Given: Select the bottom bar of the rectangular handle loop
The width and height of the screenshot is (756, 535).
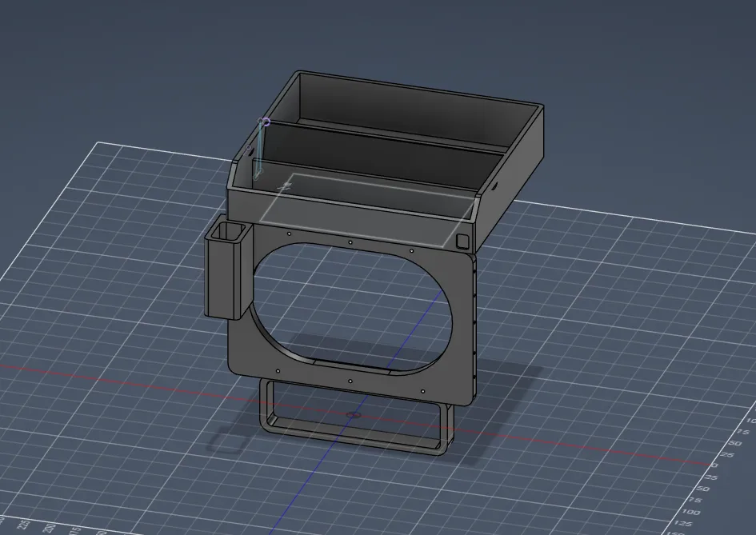Looking at the screenshot, I should tap(353, 437).
